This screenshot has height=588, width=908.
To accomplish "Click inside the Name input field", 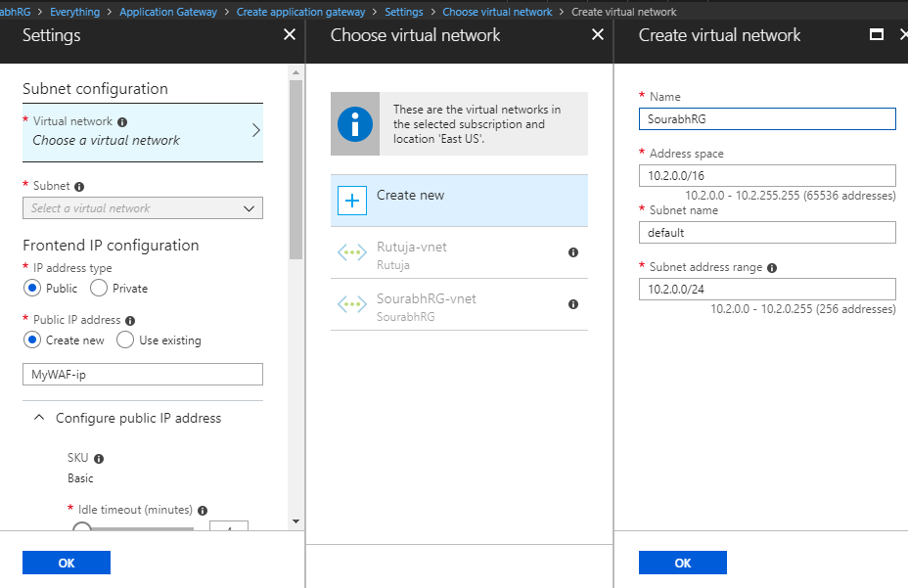I will [766, 118].
